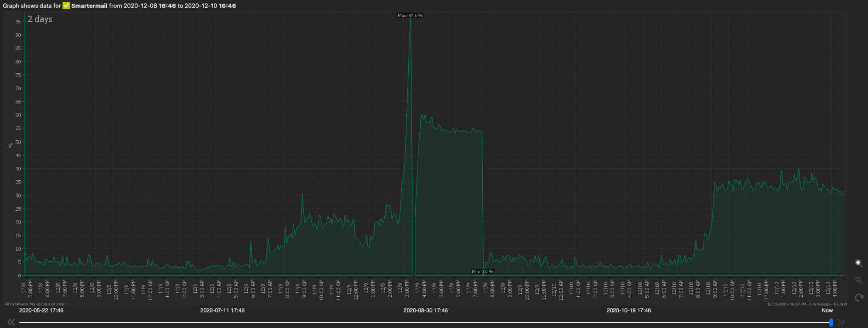Image resolution: width=868 pixels, height=328 pixels.
Task: Click the zoom in magnifier icon
Action: tap(858, 263)
